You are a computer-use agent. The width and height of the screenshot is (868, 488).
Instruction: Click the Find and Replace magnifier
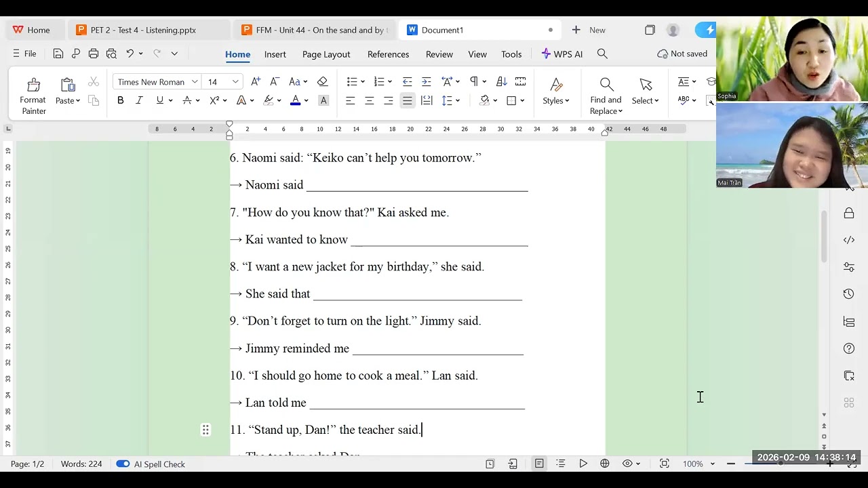tap(606, 84)
